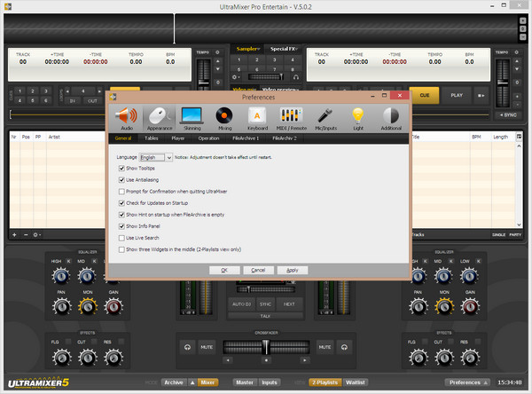This screenshot has width=532, height=394.
Task: Enable the Use Live Search checkbox
Action: (121, 239)
